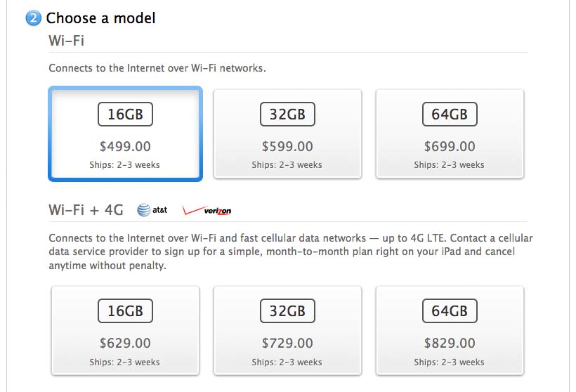Select the $599.00 Wi-Fi model option

287,134
